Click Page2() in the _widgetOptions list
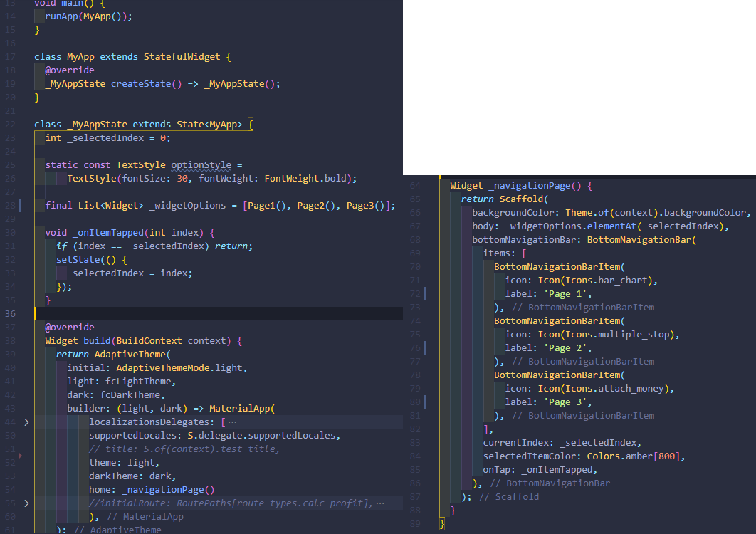 click(x=316, y=206)
